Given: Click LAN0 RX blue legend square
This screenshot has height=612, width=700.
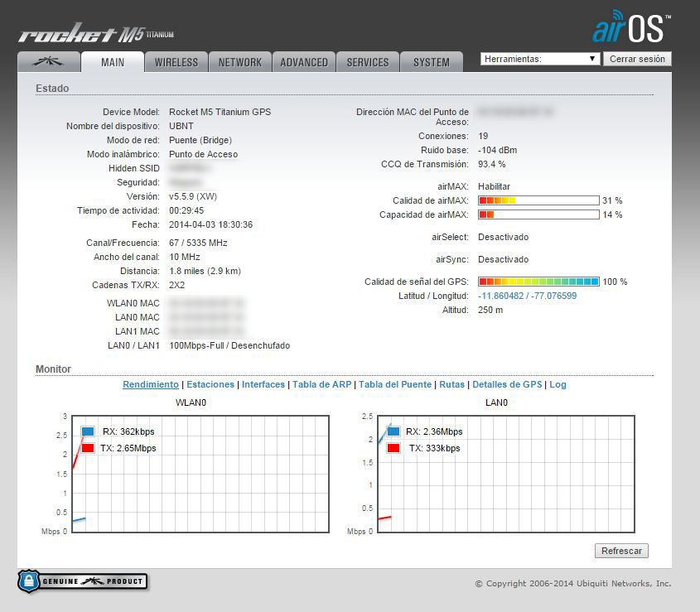Looking at the screenshot, I should (x=393, y=431).
